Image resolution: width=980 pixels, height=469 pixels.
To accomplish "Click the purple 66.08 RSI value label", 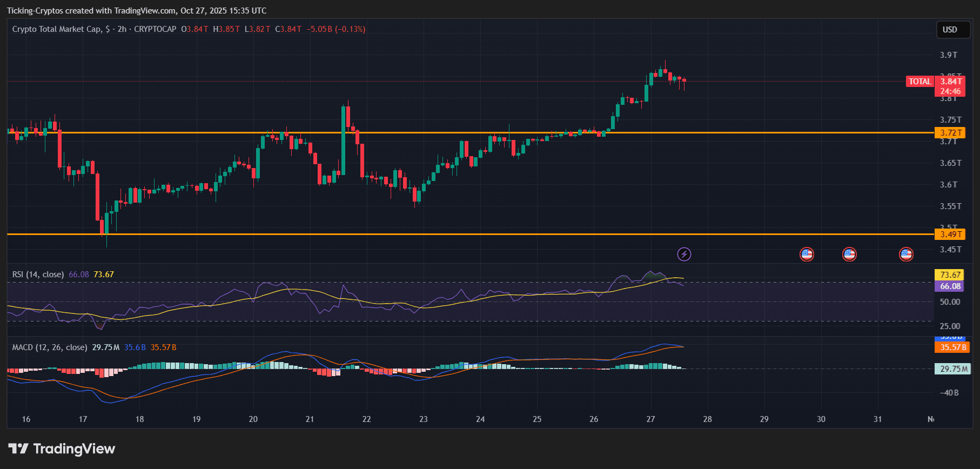I will tap(950, 286).
